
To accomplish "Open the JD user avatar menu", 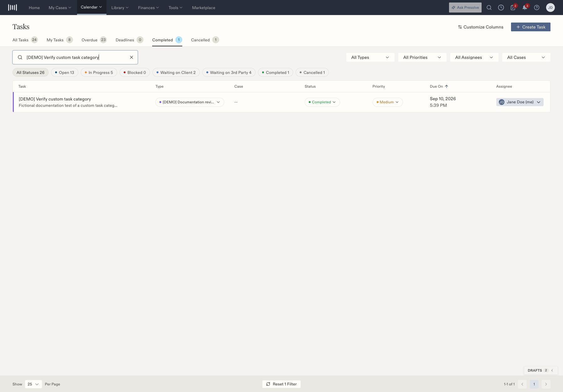I will click(550, 8).
